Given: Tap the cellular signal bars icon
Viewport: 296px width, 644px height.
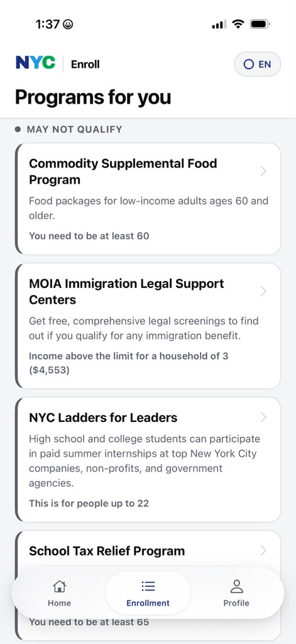Looking at the screenshot, I should (x=219, y=25).
